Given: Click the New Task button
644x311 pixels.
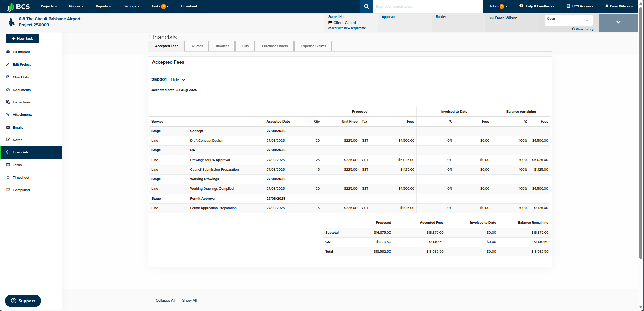Looking at the screenshot, I should pos(22,39).
